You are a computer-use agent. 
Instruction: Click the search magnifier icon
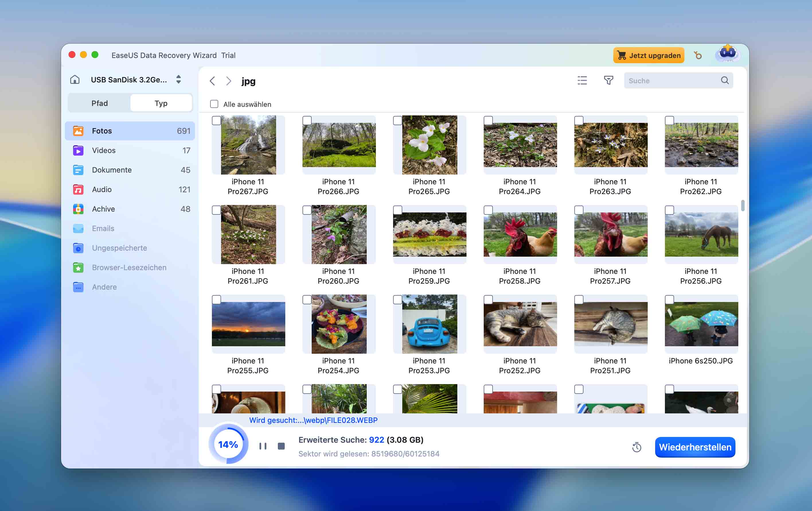[x=724, y=80]
